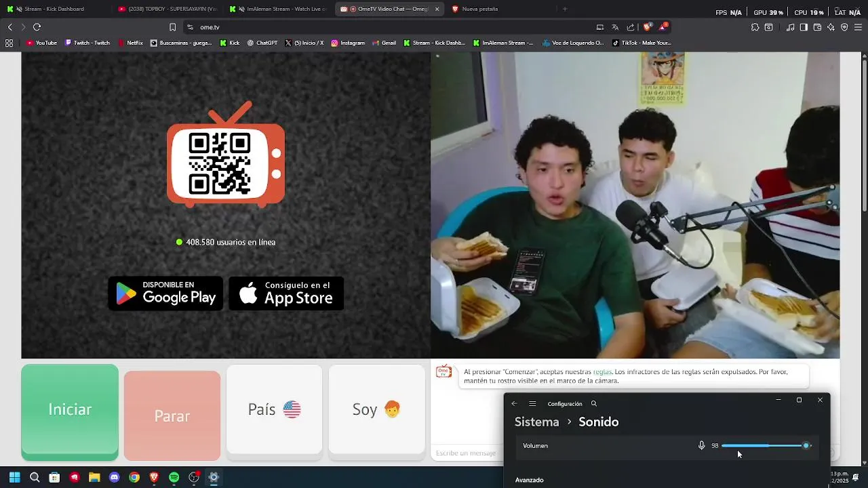Open Twitch bookmark
This screenshot has height=488, width=868.
(x=87, y=43)
